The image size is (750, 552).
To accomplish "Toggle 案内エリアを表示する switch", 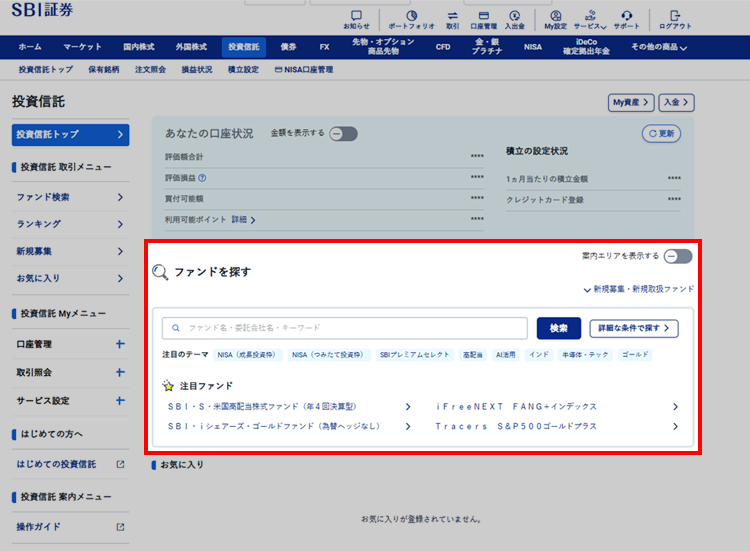I will [x=678, y=256].
